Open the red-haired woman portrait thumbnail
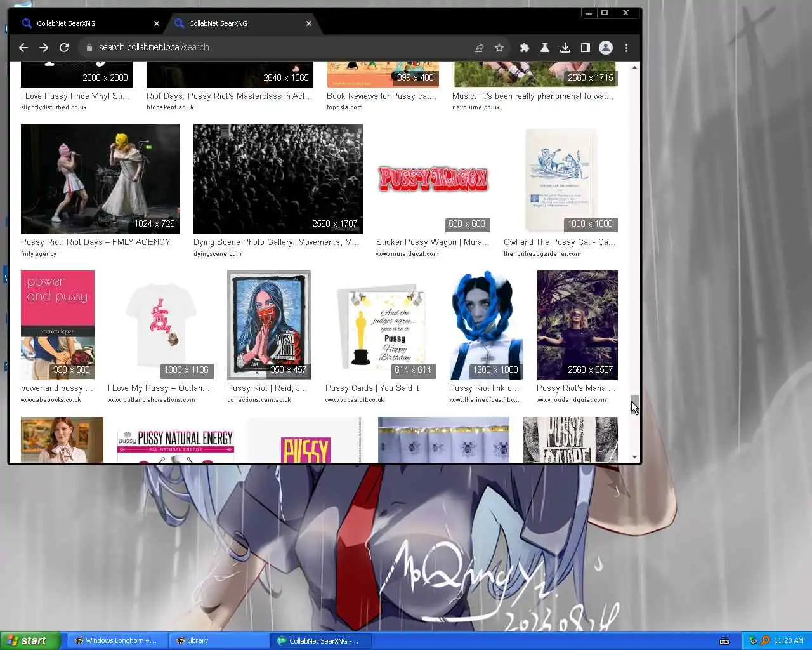812x650 pixels. click(62, 440)
